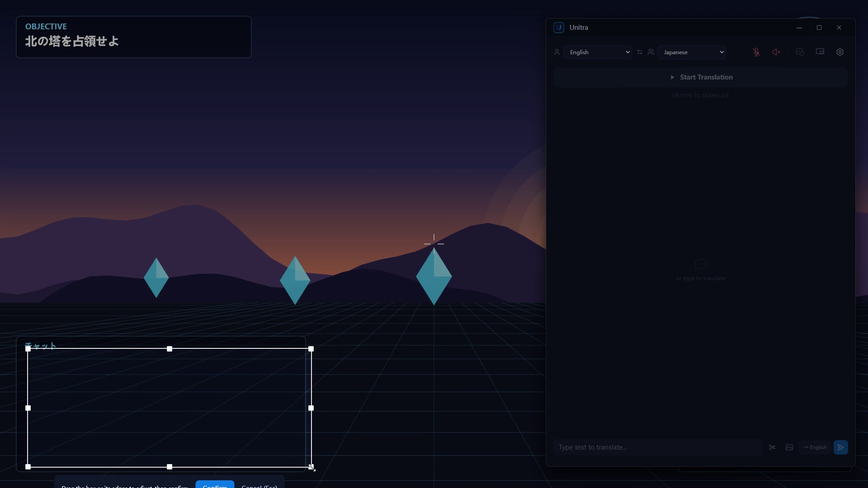868x488 pixels.
Task: Click the left-middle selection box handle
Action: 28,408
